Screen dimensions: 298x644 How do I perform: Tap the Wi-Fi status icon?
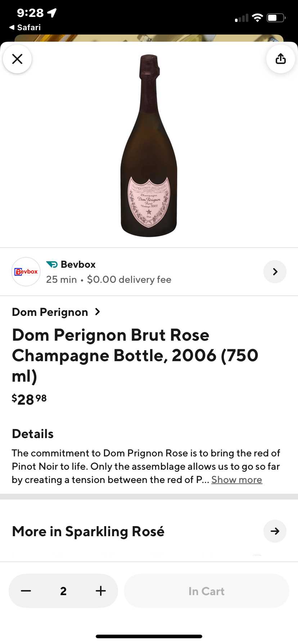[x=257, y=18]
